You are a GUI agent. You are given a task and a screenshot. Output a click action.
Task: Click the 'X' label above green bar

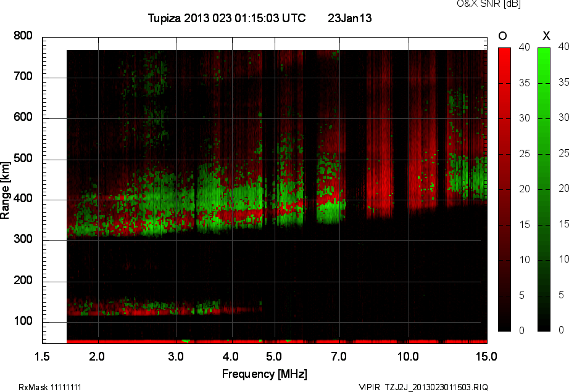coord(546,36)
